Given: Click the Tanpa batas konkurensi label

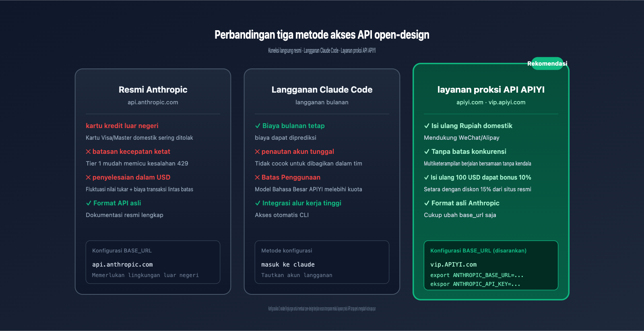Looking at the screenshot, I should pyautogui.click(x=469, y=152).
